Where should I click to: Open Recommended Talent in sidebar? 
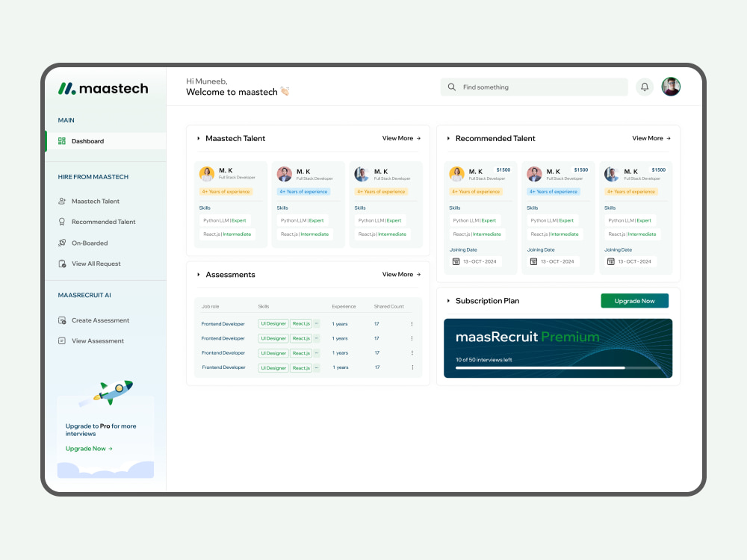(103, 222)
